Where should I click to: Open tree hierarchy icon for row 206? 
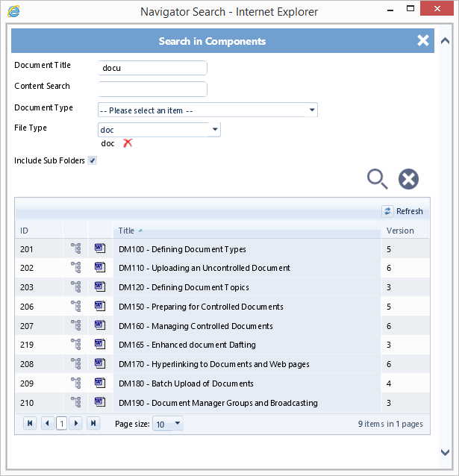click(76, 306)
